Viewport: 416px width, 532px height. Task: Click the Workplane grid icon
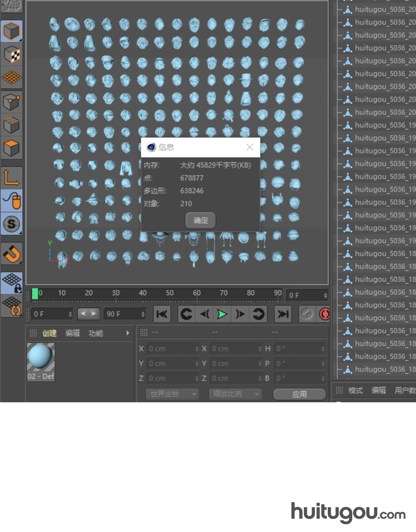coord(12,78)
